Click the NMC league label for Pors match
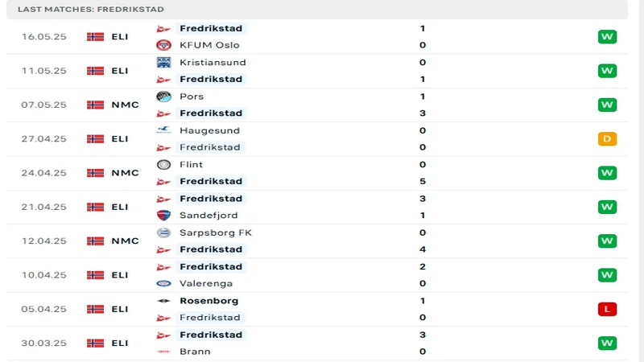The height and width of the screenshot is (362, 644). 125,105
